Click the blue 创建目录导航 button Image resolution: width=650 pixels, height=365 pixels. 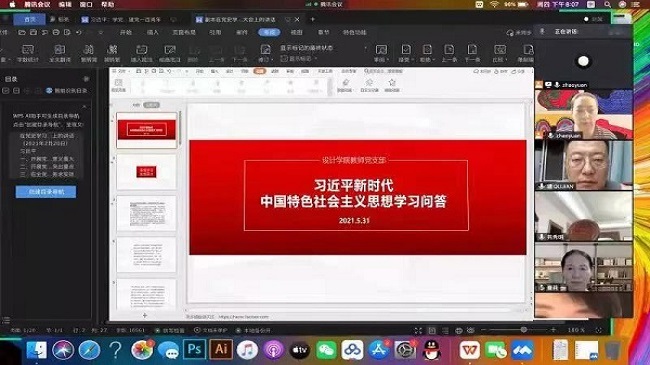click(46, 192)
